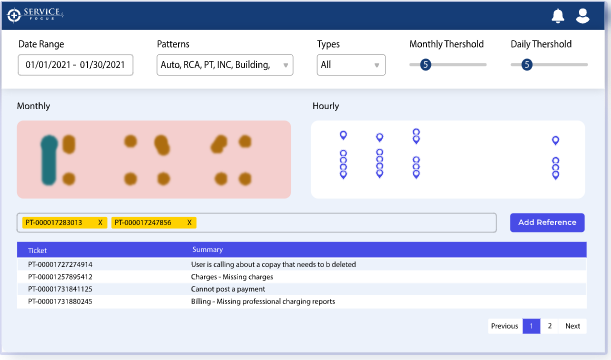This screenshot has width=611, height=360.
Task: Remove reference tag PT-000017283013
Action: [100, 222]
